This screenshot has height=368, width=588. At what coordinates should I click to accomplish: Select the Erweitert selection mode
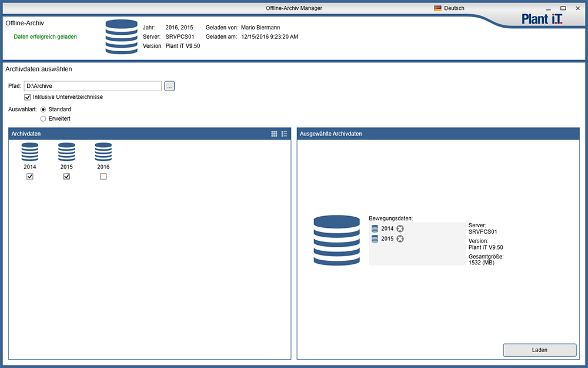43,119
